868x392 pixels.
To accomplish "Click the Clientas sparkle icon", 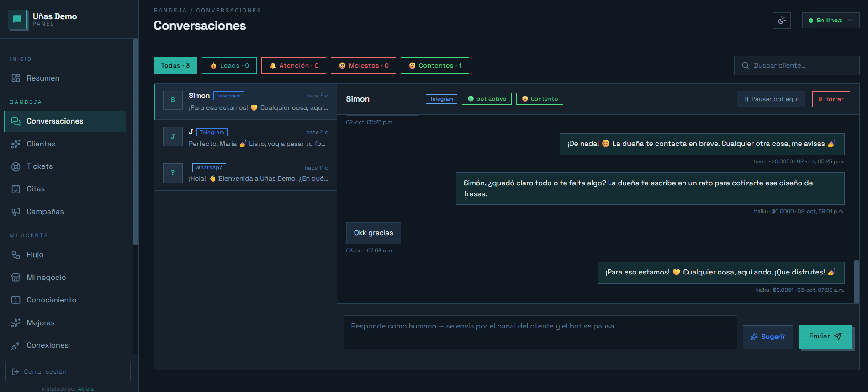I will (16, 144).
